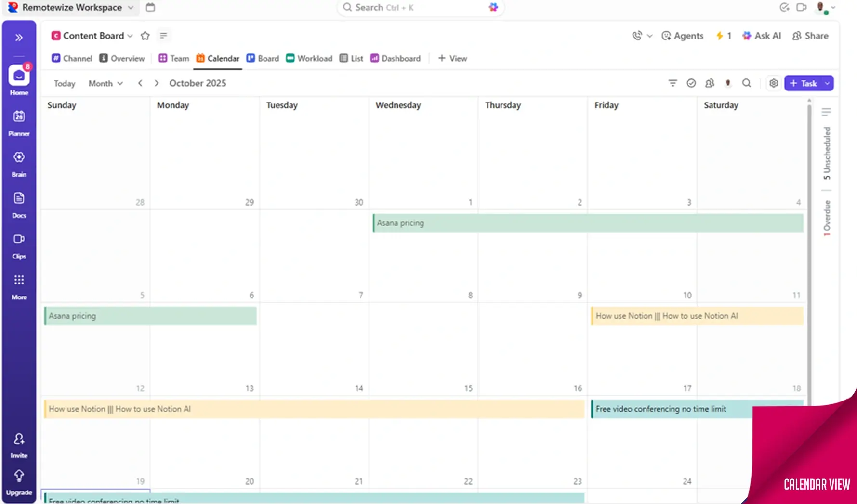The width and height of the screenshot is (857, 504).
Task: Switch to the Board view tab
Action: click(x=263, y=58)
